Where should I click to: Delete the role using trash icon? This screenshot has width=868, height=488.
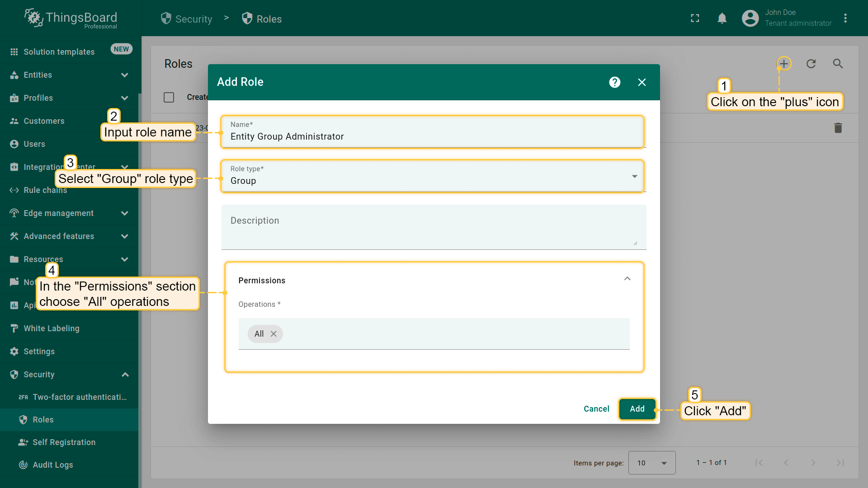click(838, 128)
